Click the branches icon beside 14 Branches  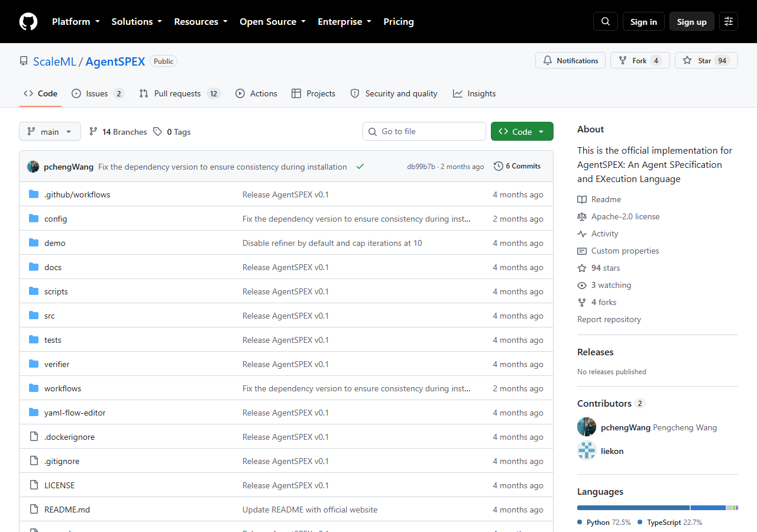[x=93, y=131]
